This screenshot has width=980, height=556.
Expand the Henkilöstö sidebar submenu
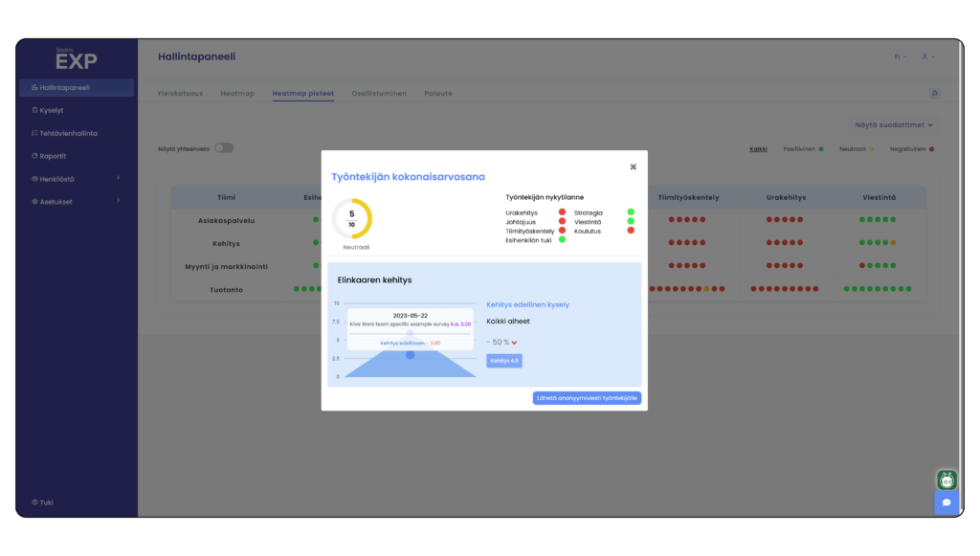pos(119,178)
